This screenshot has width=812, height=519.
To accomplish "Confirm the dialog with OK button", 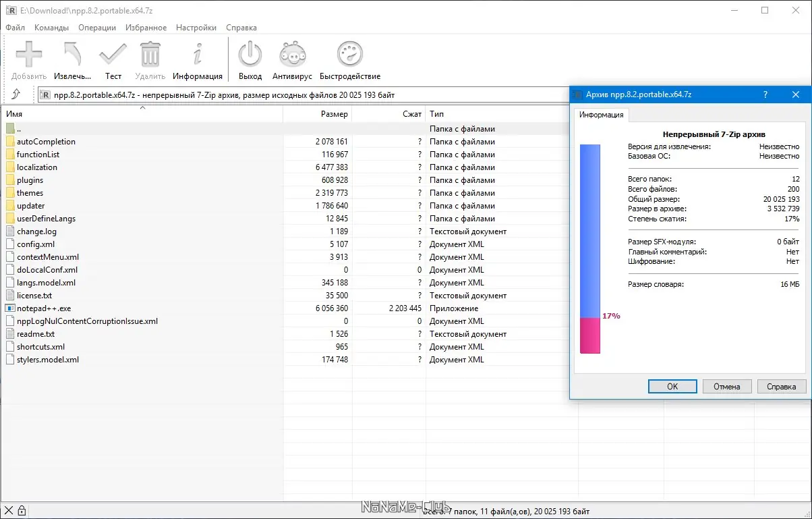I will click(672, 387).
